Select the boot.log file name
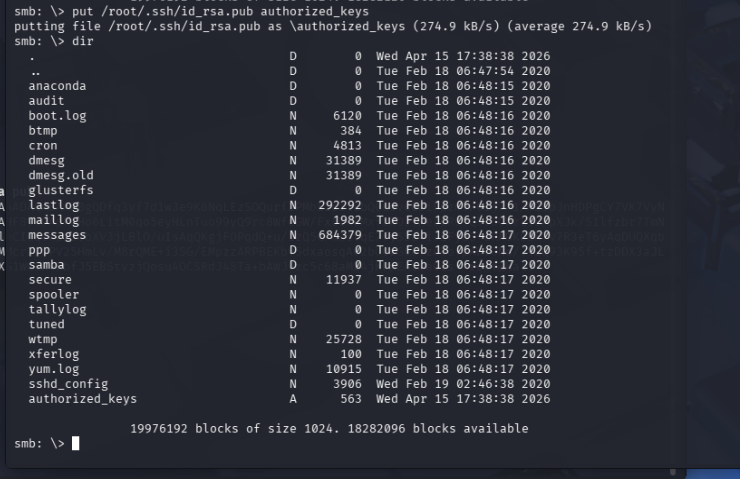 pos(57,116)
